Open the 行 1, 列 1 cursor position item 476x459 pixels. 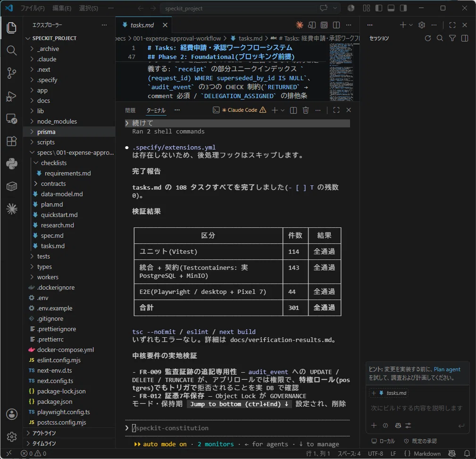[x=318, y=453]
